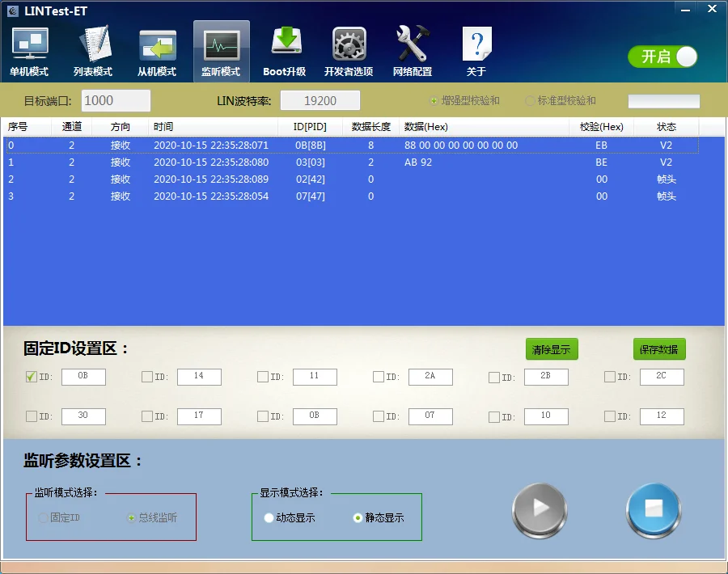Select the 监听模式 monitor mode icon
The image size is (728, 574).
click(221, 50)
